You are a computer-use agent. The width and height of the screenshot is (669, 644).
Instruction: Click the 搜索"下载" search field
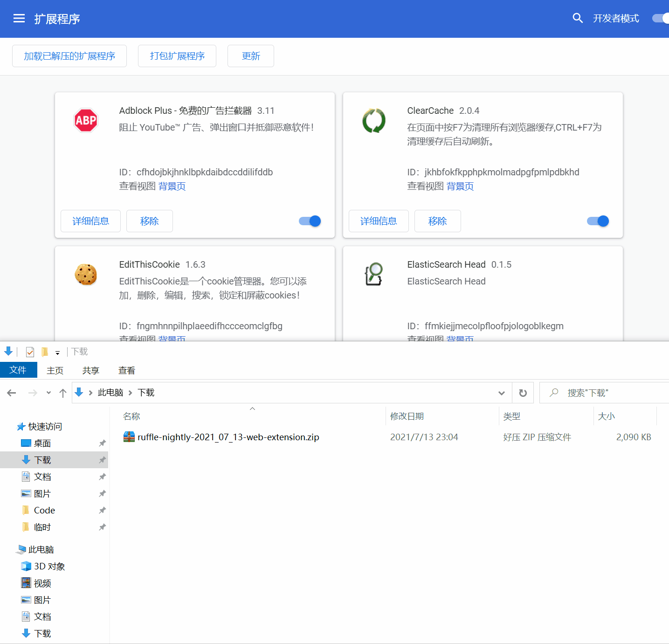pyautogui.click(x=604, y=393)
